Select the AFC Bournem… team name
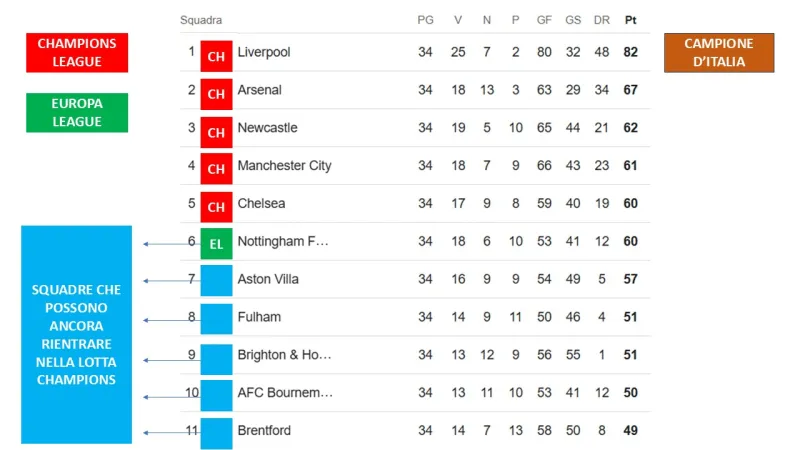This screenshot has width=800, height=450. pyautogui.click(x=285, y=393)
